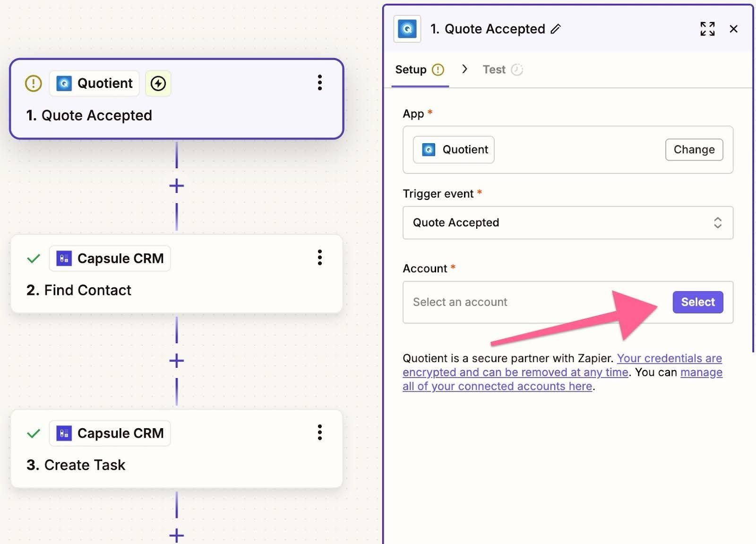Click the Change app button
Image resolution: width=756 pixels, height=544 pixels.
pyautogui.click(x=694, y=150)
